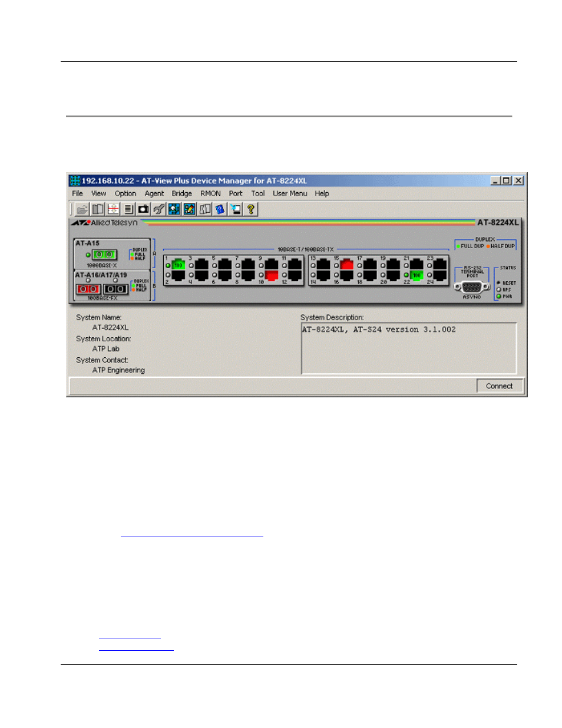Click the RPS status LED

498,289
